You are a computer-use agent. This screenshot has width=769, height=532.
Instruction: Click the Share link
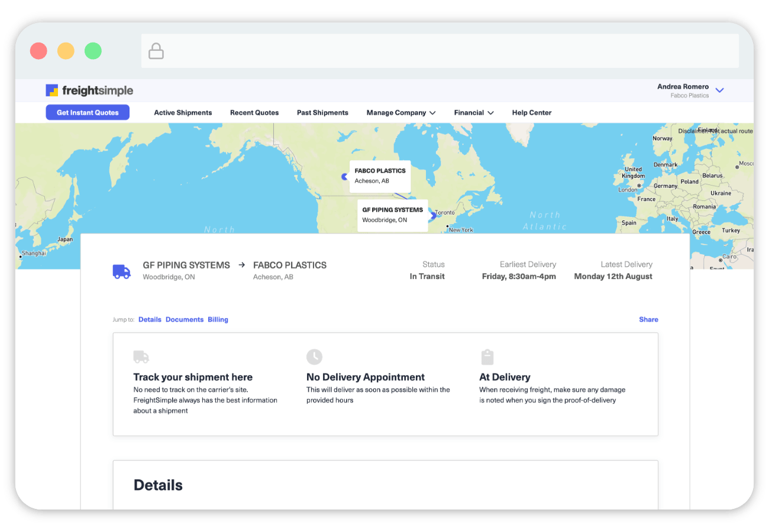(648, 319)
